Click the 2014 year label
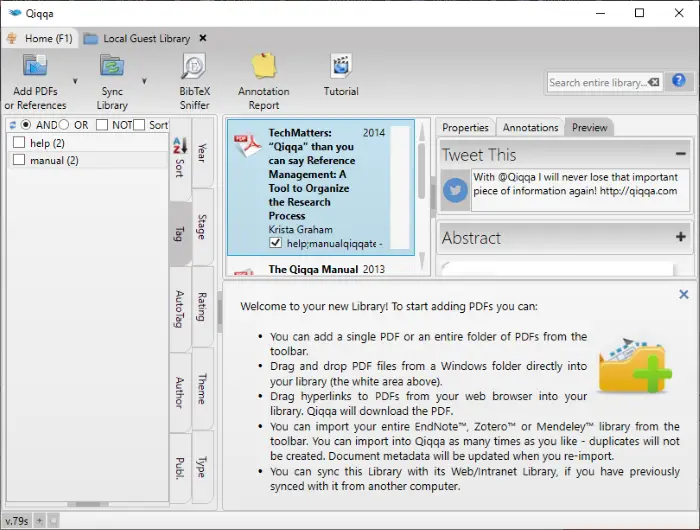Image resolution: width=700 pixels, height=530 pixels. 374,133
